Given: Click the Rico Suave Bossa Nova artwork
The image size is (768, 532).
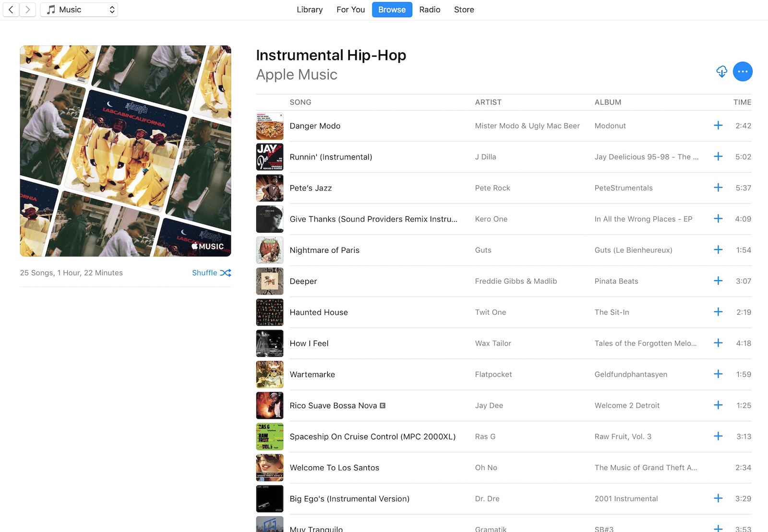Looking at the screenshot, I should pyautogui.click(x=270, y=405).
